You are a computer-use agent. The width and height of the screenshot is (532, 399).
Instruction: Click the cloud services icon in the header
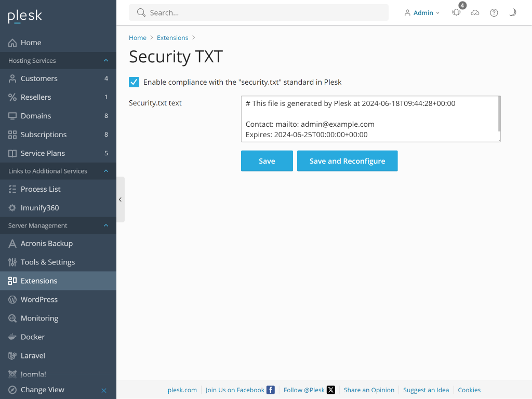pos(475,12)
